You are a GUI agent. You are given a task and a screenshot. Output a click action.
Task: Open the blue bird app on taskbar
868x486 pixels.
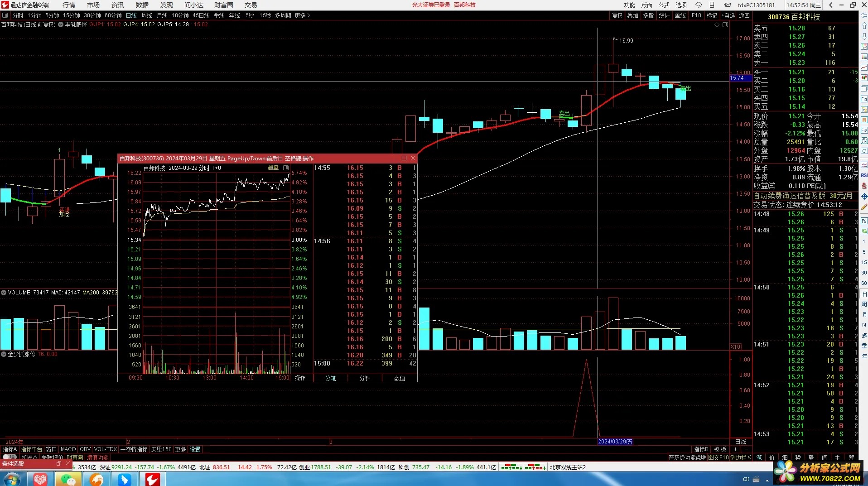coord(124,479)
